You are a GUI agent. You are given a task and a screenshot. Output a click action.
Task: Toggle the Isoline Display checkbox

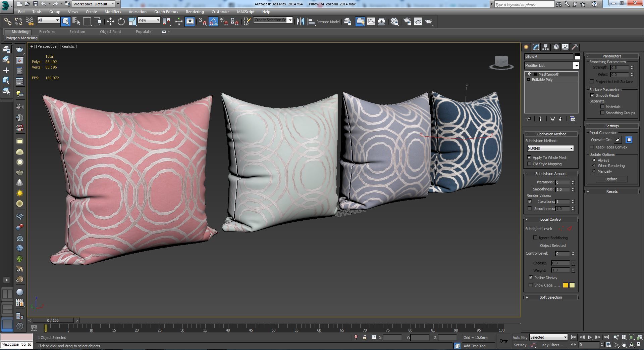coord(531,277)
